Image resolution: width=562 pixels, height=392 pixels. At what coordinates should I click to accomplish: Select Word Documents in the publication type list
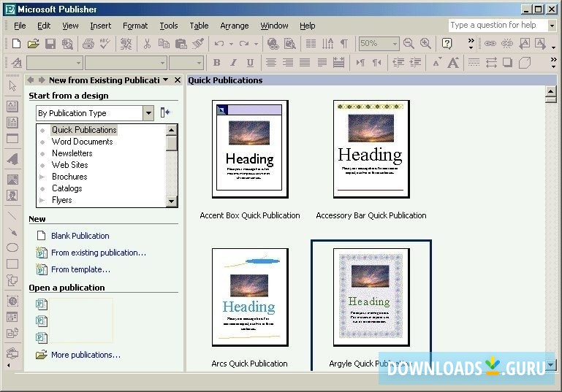pyautogui.click(x=83, y=142)
